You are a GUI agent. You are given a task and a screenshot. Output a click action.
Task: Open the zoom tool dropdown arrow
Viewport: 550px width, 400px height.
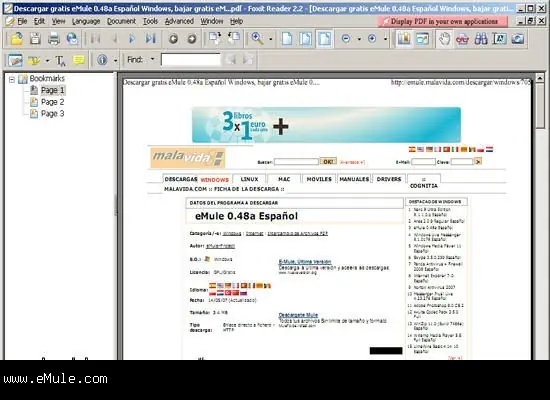coord(270,39)
